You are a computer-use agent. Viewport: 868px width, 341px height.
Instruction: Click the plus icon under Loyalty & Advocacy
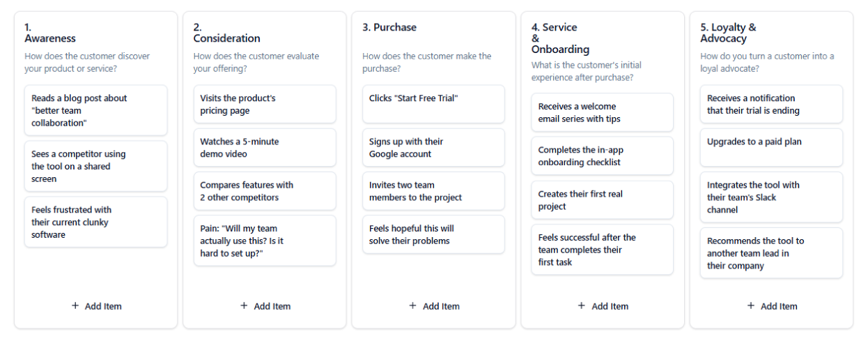point(750,305)
